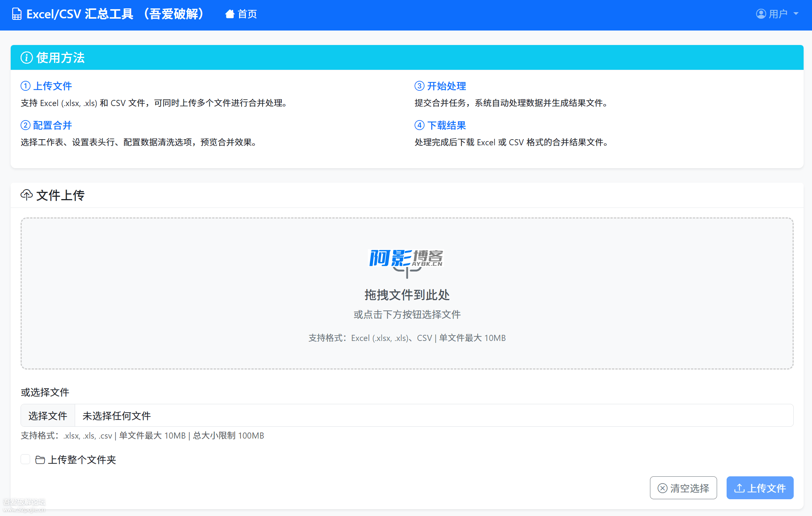Click the 开始处理 step heading
This screenshot has height=516, width=812.
point(446,86)
